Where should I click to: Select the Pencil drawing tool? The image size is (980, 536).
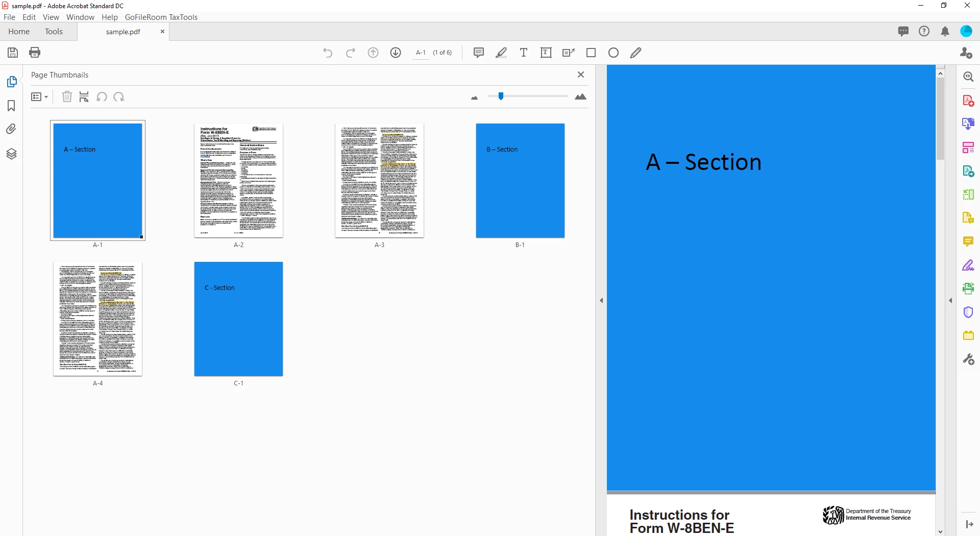636,53
